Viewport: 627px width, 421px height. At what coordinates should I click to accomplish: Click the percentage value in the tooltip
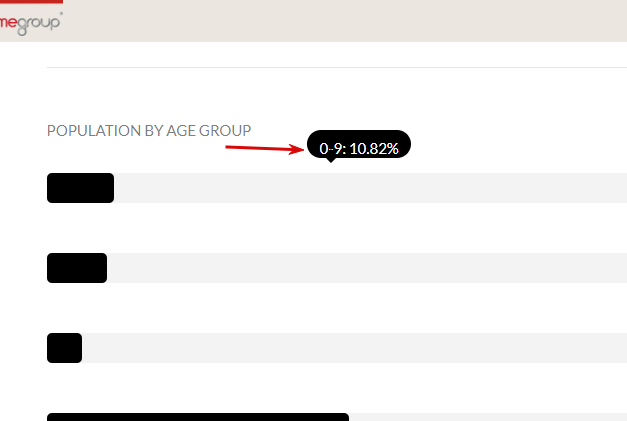point(374,148)
